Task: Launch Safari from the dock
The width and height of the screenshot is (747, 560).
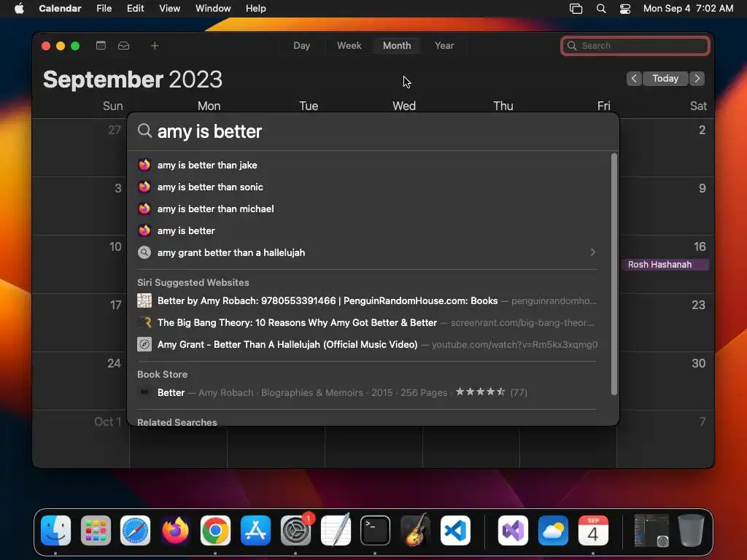Action: pos(135,530)
